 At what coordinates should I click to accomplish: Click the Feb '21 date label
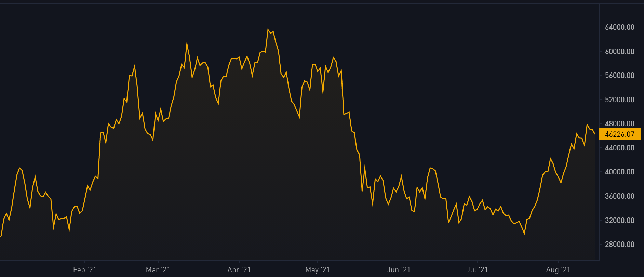coord(84,270)
